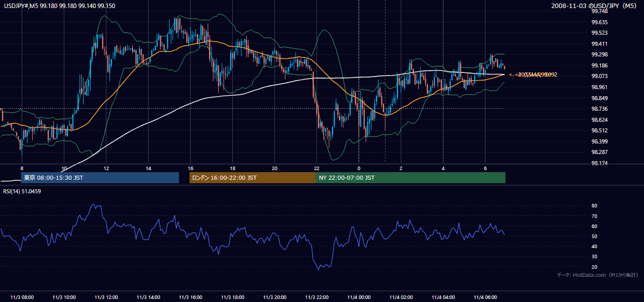Click the RSI 60 level label
The height and width of the screenshot is (302, 644).
click(x=595, y=226)
